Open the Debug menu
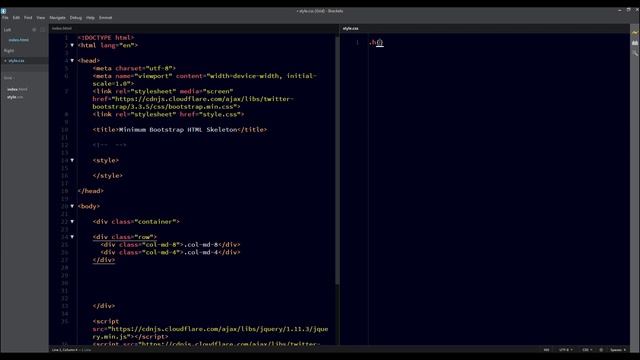 click(x=76, y=18)
